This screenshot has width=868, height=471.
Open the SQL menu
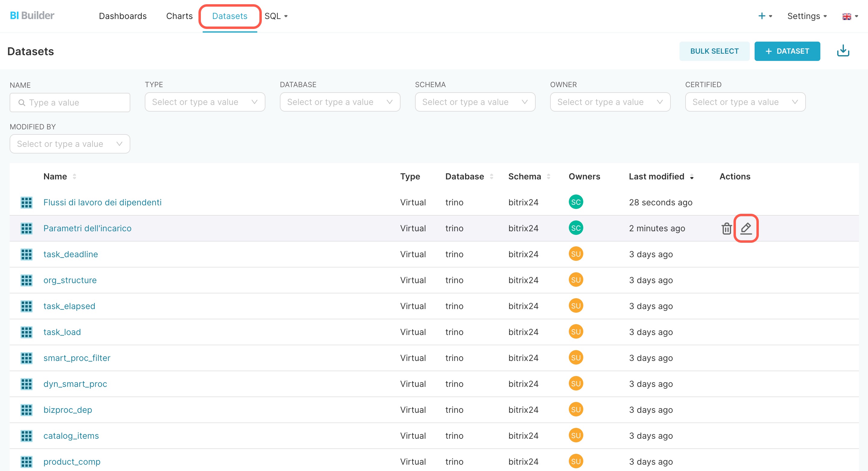(x=276, y=16)
